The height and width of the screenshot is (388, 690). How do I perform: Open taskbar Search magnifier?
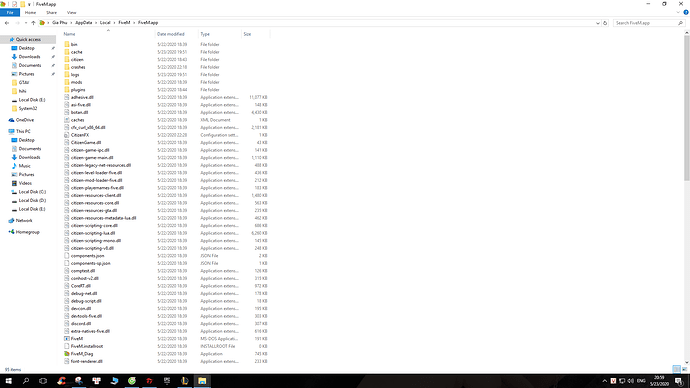[x=26, y=381]
